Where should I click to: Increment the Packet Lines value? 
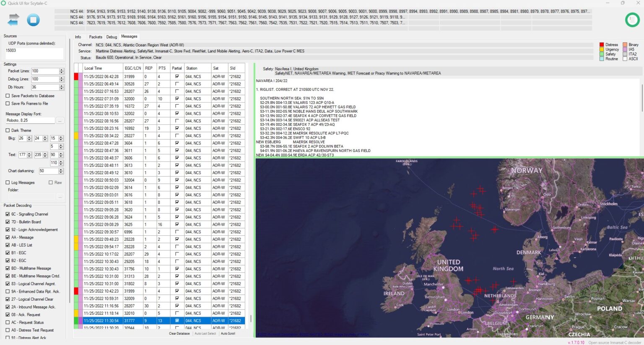(x=61, y=69)
